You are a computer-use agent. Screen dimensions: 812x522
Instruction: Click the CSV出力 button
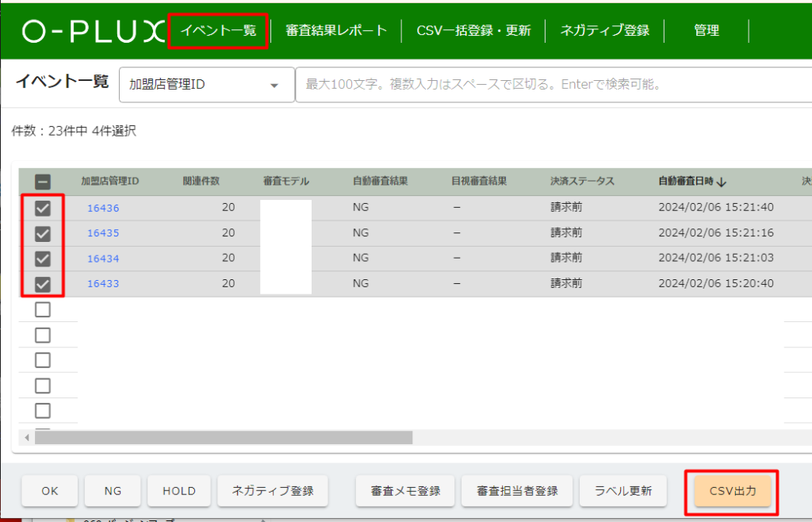[x=732, y=491]
